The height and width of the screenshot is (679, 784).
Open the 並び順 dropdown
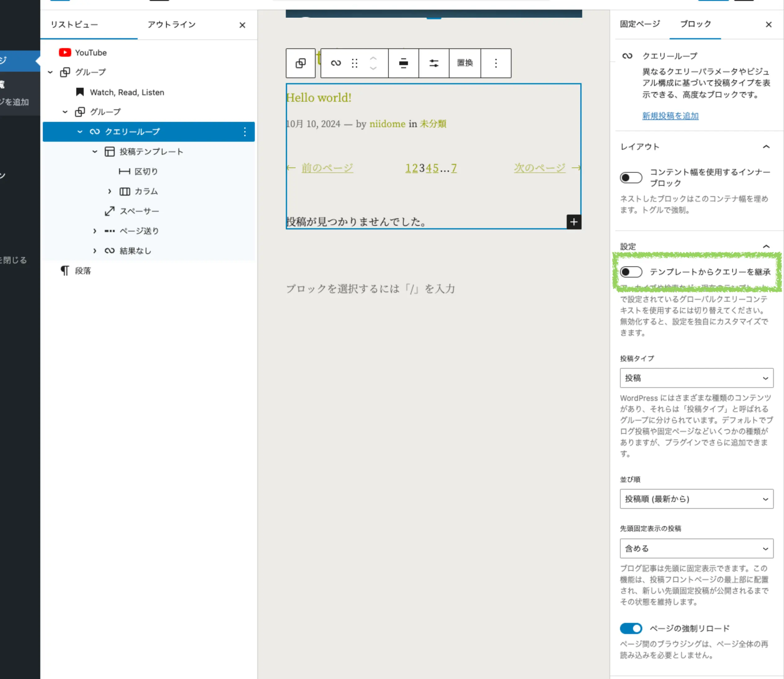pyautogui.click(x=696, y=499)
